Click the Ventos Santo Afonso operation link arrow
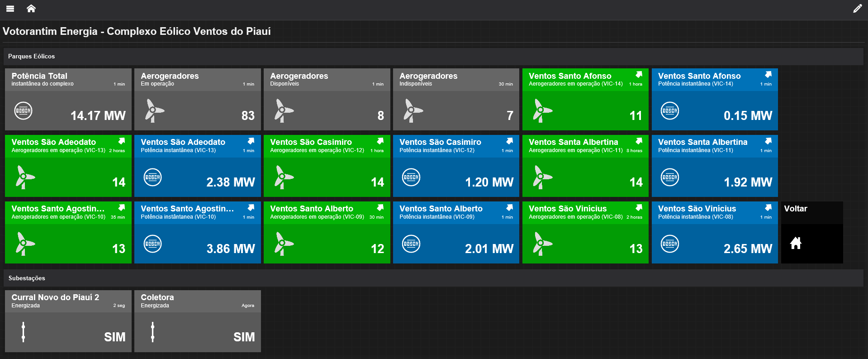The image size is (868, 359). pos(639,75)
